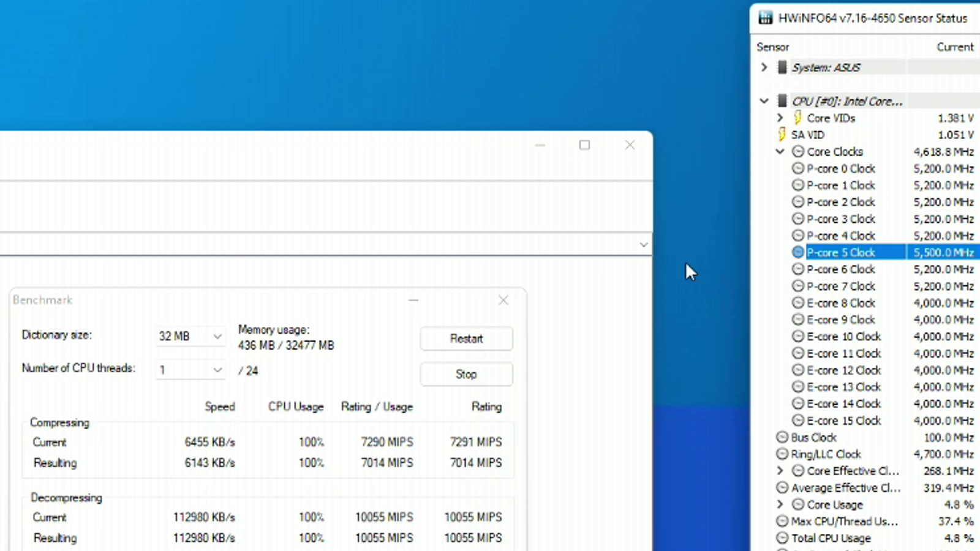The image size is (980, 551).
Task: Collapse the CPU [#0] Intel Core group
Action: pos(764,100)
